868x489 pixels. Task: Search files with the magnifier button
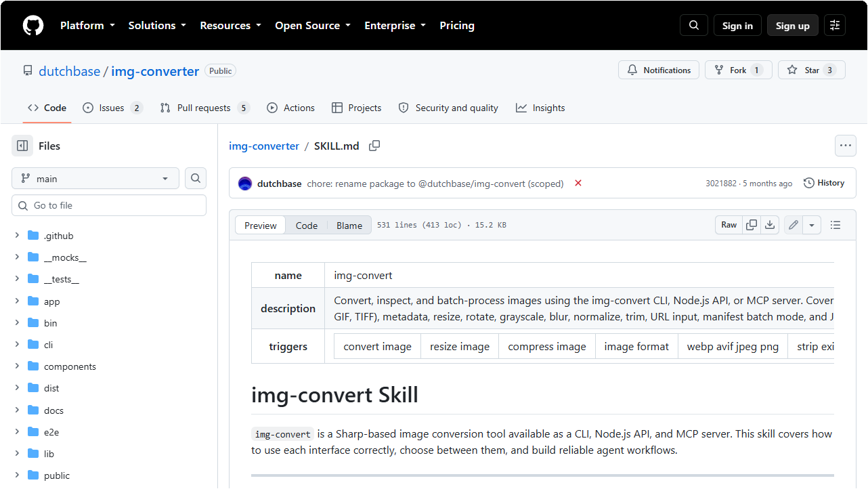tap(196, 178)
